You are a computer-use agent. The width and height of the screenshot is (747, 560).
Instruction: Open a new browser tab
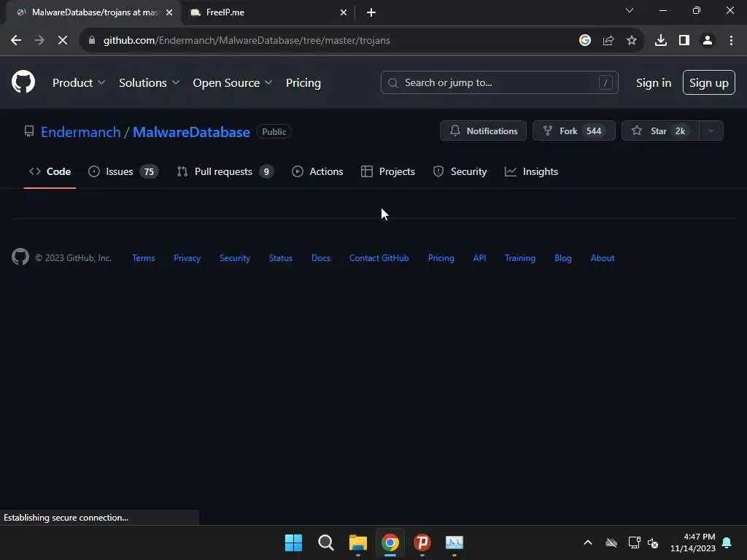(371, 12)
